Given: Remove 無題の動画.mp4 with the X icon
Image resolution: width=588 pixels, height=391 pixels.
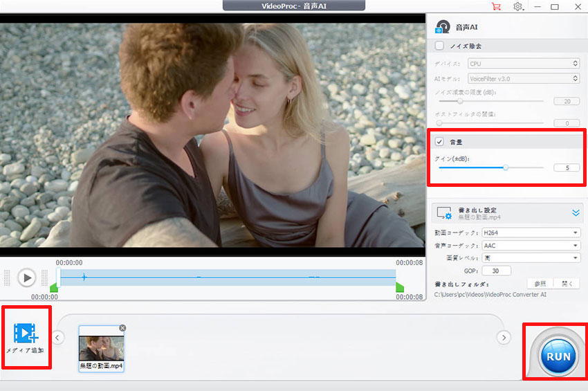Looking at the screenshot, I should pos(122,328).
